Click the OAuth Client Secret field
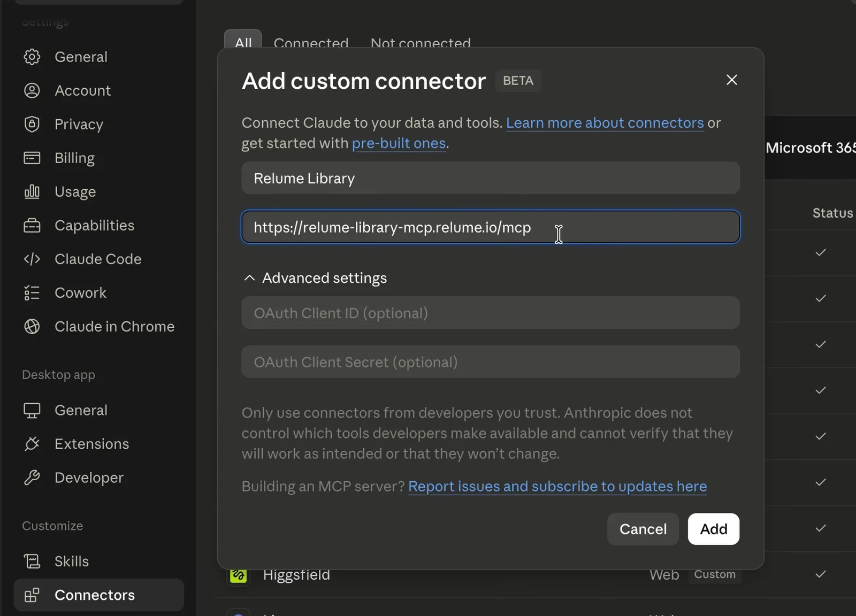The image size is (856, 616). pos(491,362)
